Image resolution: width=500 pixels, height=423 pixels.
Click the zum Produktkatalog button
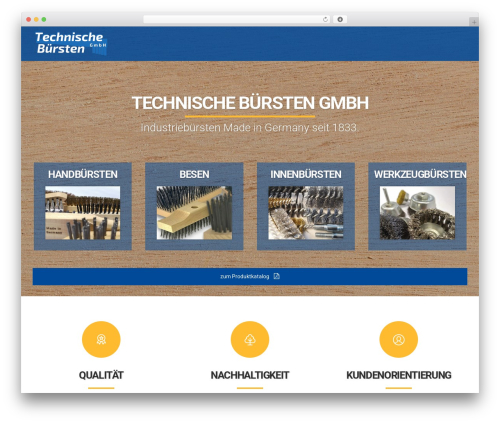coord(250,276)
